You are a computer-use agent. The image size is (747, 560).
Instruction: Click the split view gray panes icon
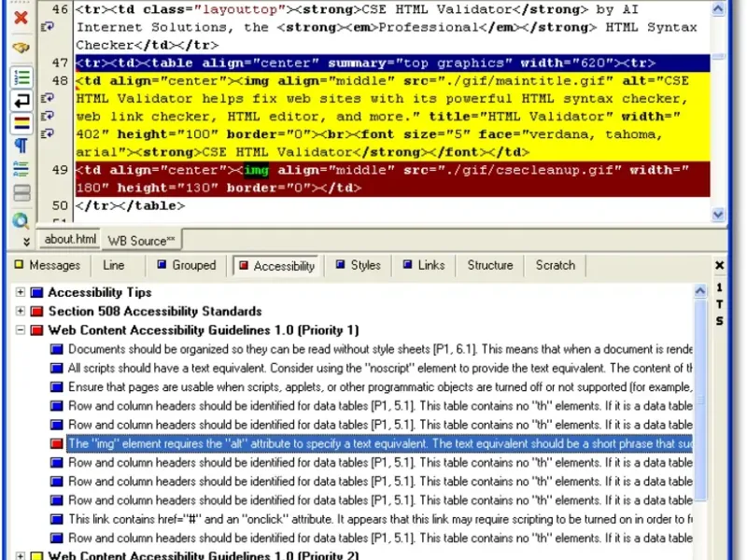tap(21, 193)
